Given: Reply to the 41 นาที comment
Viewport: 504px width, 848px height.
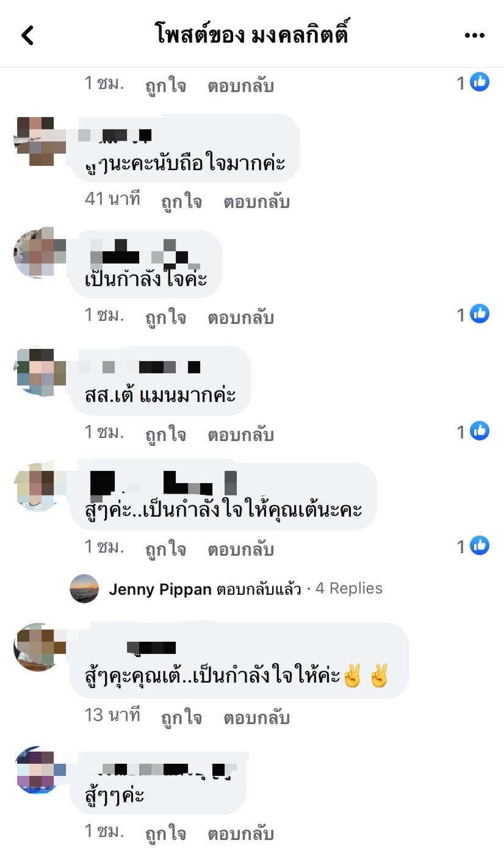Looking at the screenshot, I should coord(256,202).
